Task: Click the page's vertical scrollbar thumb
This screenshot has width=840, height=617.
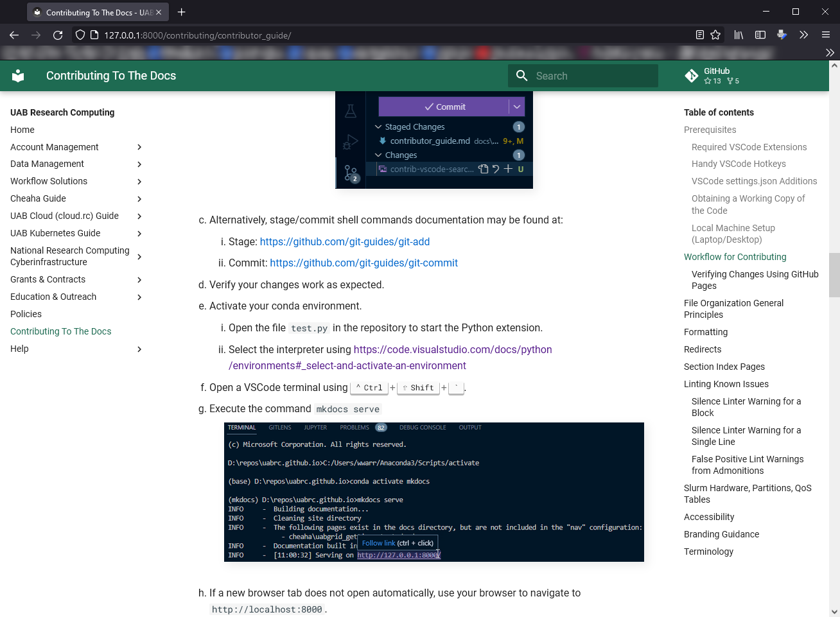Action: click(834, 275)
